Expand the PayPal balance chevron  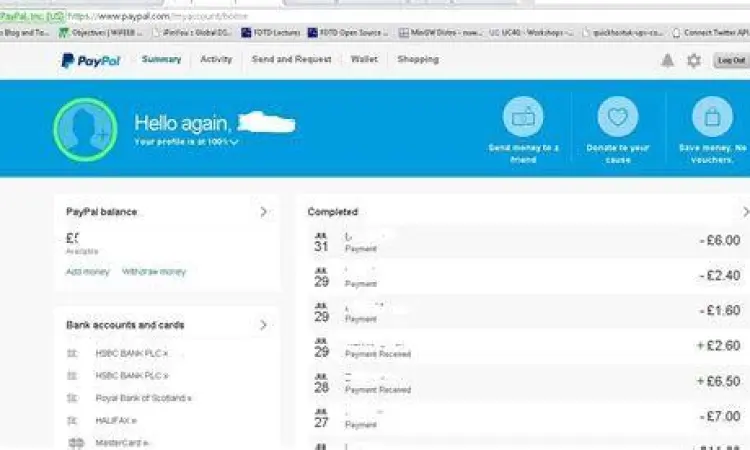[263, 211]
